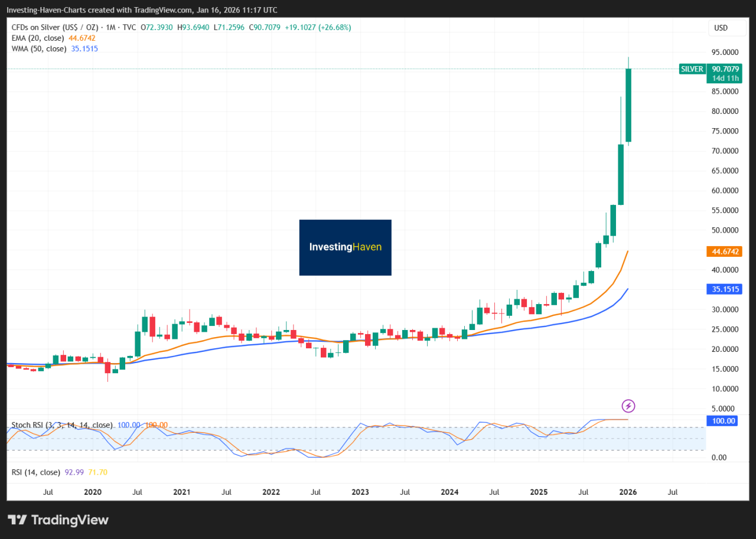The height and width of the screenshot is (539, 756).
Task: Click the purple lightning bolt alert icon
Action: pos(628,406)
